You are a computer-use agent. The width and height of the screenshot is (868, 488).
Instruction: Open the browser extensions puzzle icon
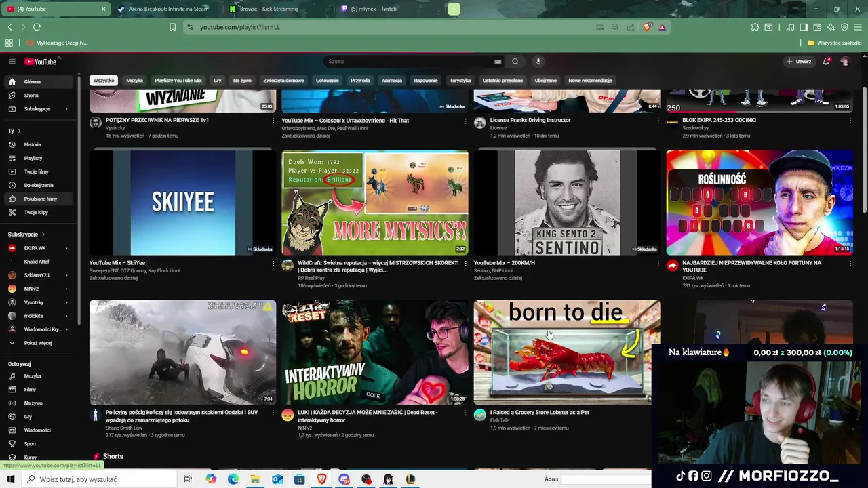755,27
